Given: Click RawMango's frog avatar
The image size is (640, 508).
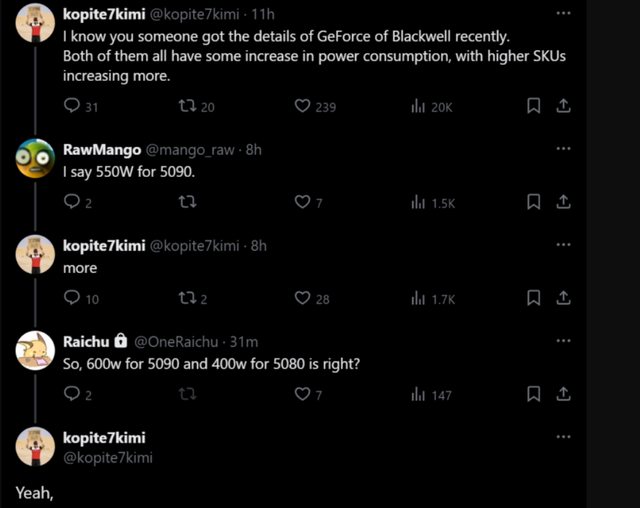Looking at the screenshot, I should (35, 158).
